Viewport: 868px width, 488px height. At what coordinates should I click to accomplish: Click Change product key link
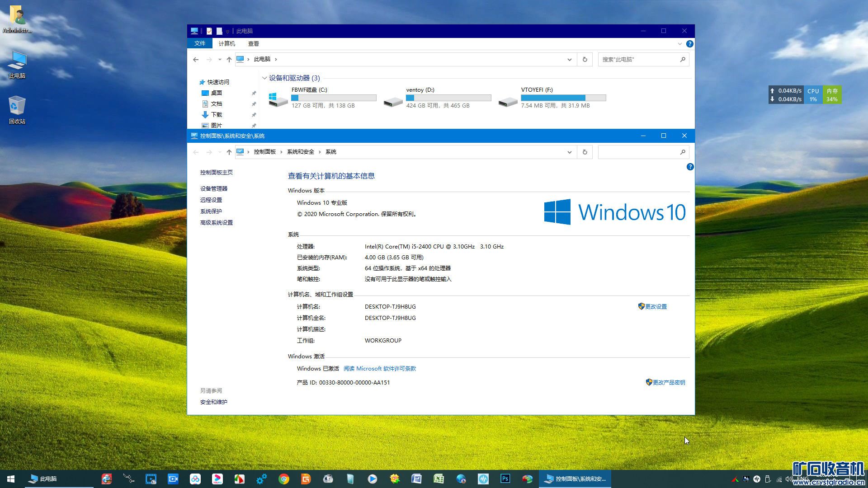(668, 382)
